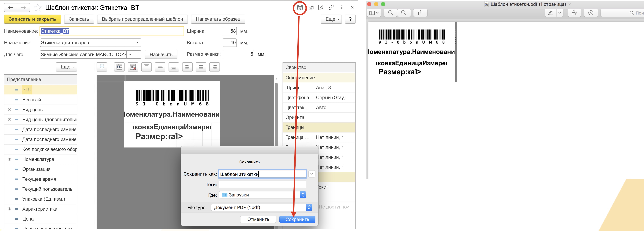The height and width of the screenshot is (231, 644).
Task: Align cell text to the vertical middle
Action: click(x=160, y=67)
